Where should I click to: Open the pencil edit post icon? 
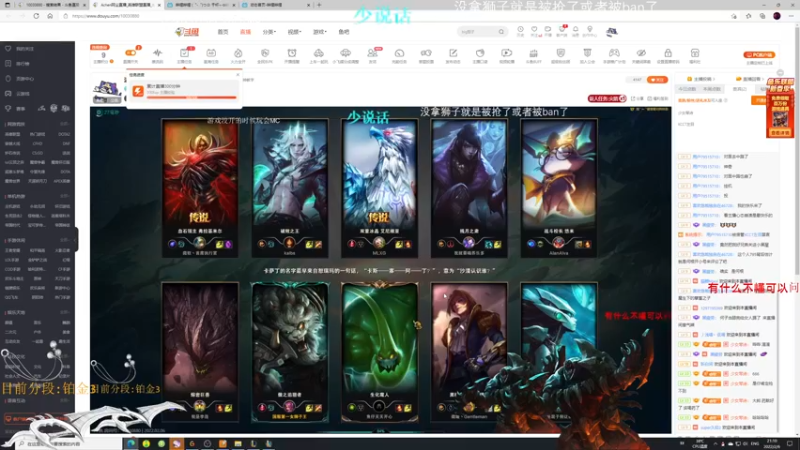pos(453,53)
